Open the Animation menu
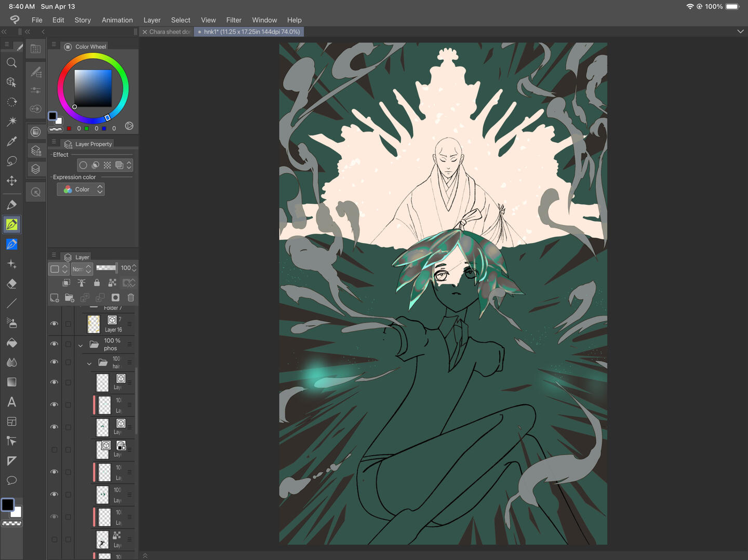Viewport: 748px width, 560px height. (117, 20)
